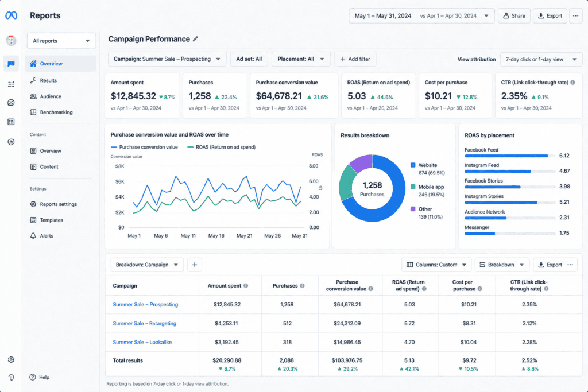Open the Placement: All filter dropdown
The height and width of the screenshot is (392, 588).
pyautogui.click(x=301, y=59)
